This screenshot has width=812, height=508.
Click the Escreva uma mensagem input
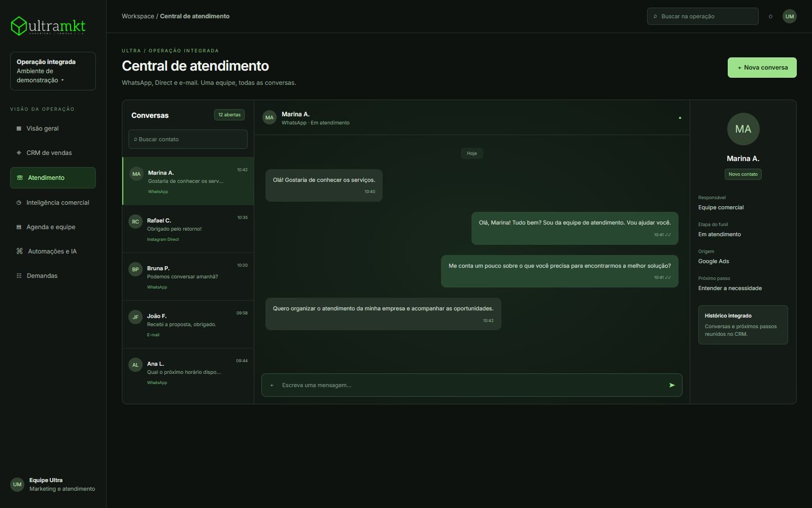coord(472,385)
